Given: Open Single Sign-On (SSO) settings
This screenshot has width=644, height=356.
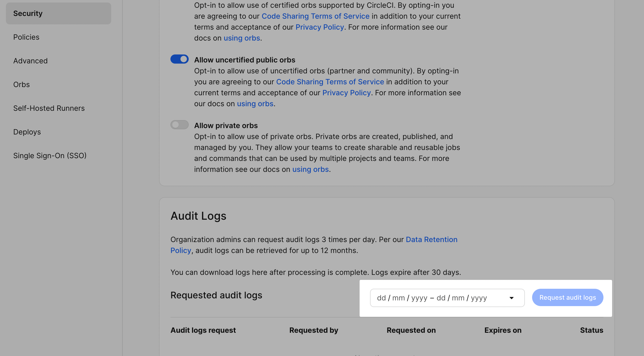Looking at the screenshot, I should [50, 155].
